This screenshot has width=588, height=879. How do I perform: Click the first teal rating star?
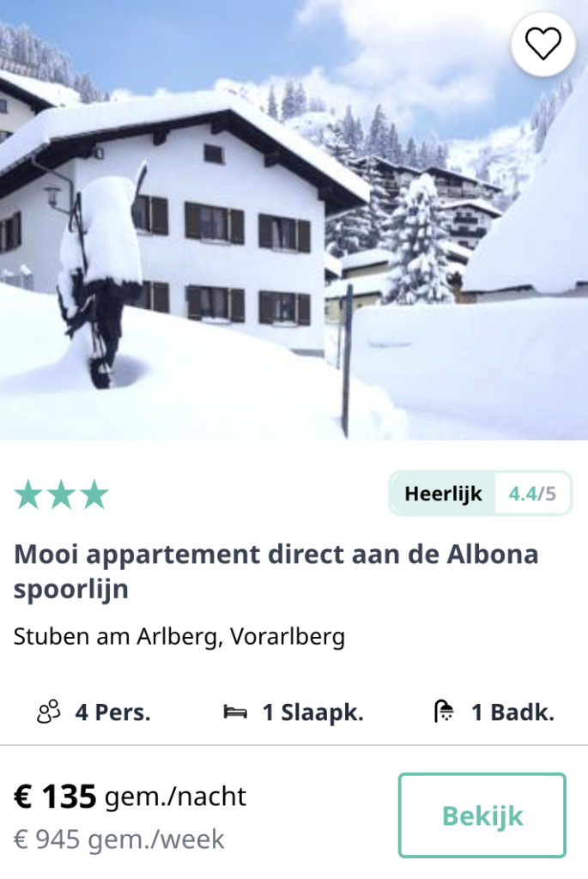tap(28, 494)
